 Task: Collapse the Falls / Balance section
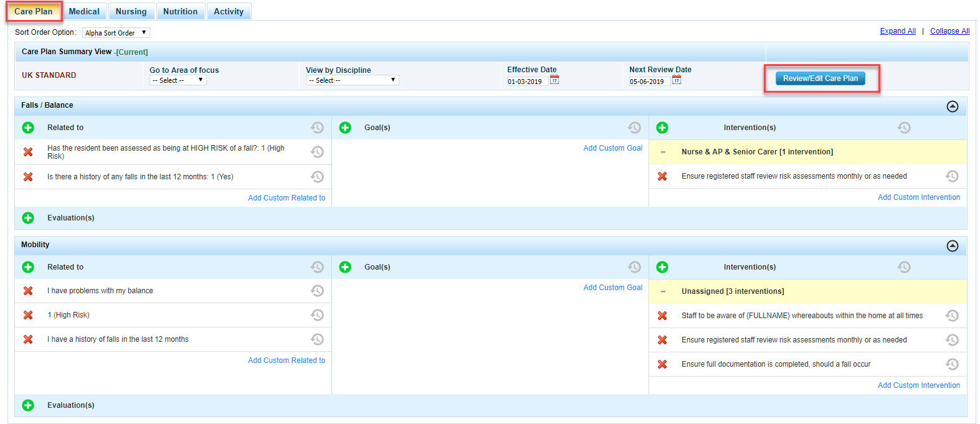tap(952, 106)
